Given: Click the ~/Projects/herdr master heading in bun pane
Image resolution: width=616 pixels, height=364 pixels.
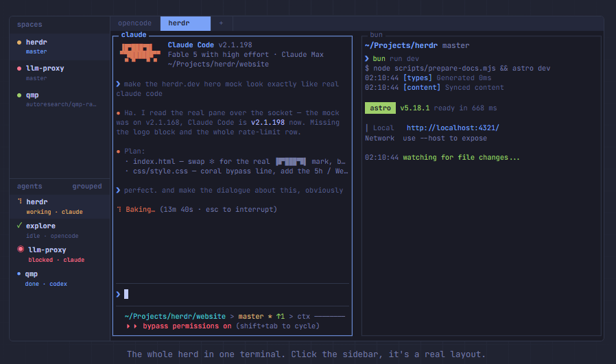Looking at the screenshot, I should 417,45.
